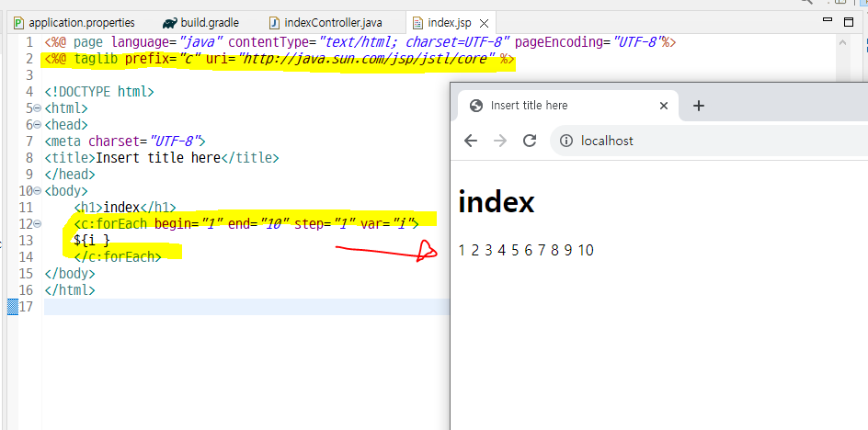Collapse the head tag fold on line 6
The width and height of the screenshot is (868, 430).
coord(37,125)
